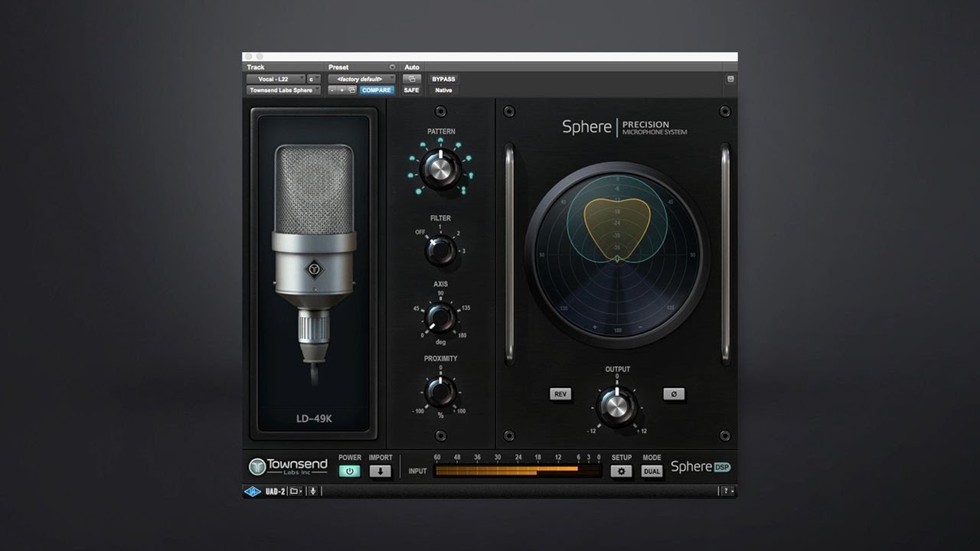Open the plugin settings select icon
980x551 pixels.
(352, 90)
